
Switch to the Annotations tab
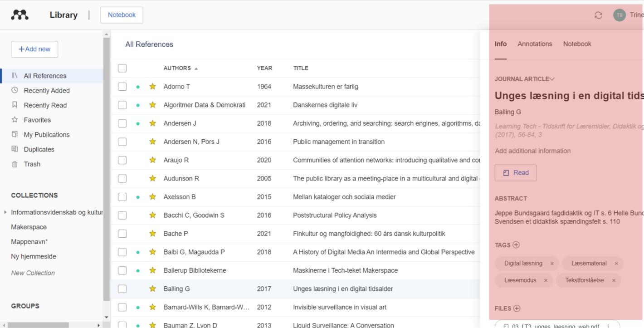[535, 44]
